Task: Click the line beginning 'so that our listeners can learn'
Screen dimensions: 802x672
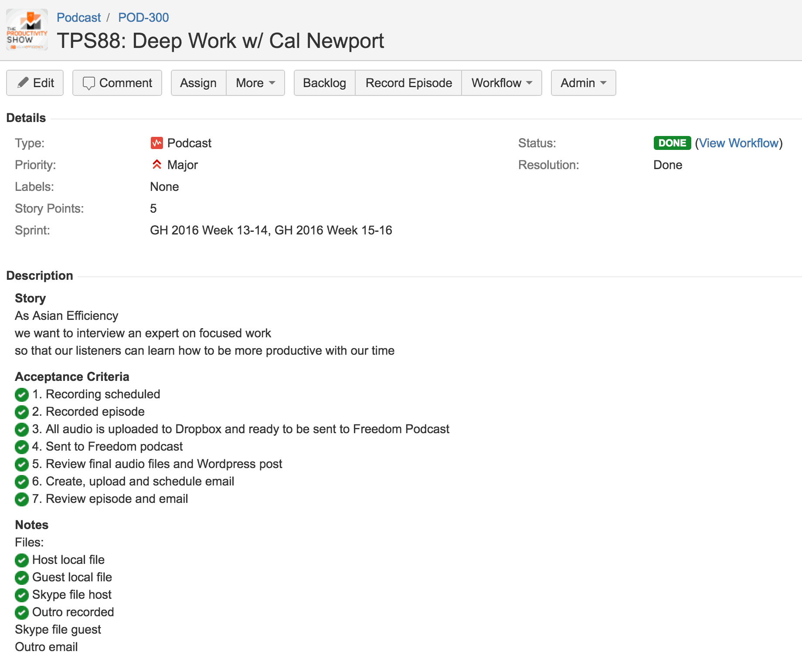Action: point(205,350)
